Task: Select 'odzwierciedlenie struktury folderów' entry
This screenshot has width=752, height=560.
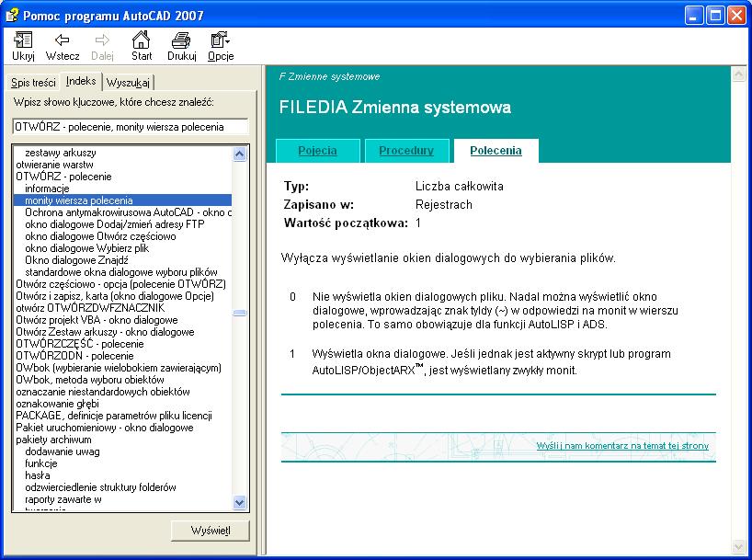Action: pos(100,487)
